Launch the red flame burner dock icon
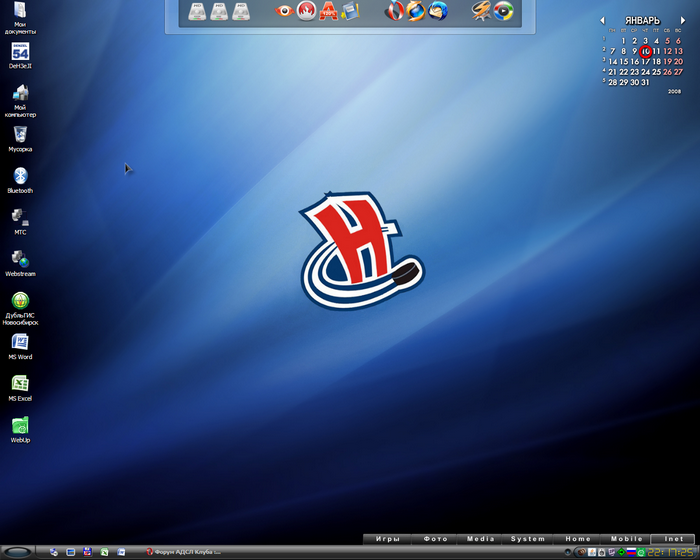The image size is (700, 560). point(306,11)
